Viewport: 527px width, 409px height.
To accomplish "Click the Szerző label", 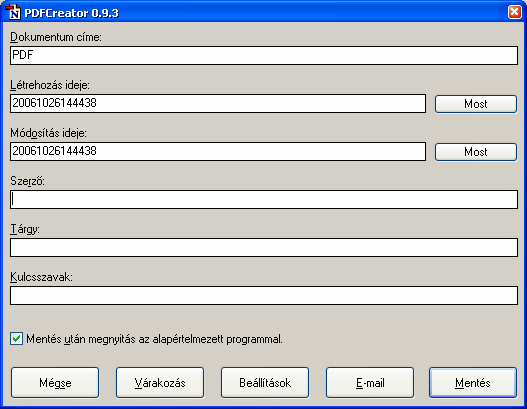I will [27, 181].
